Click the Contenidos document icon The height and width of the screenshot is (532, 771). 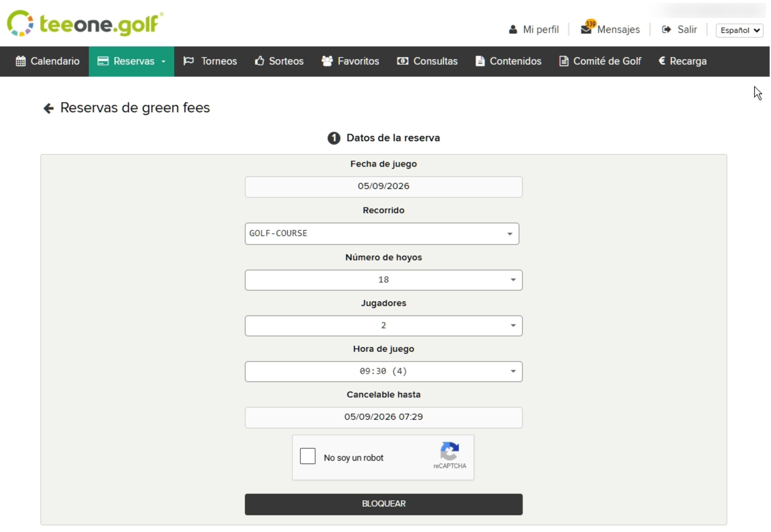tap(480, 61)
